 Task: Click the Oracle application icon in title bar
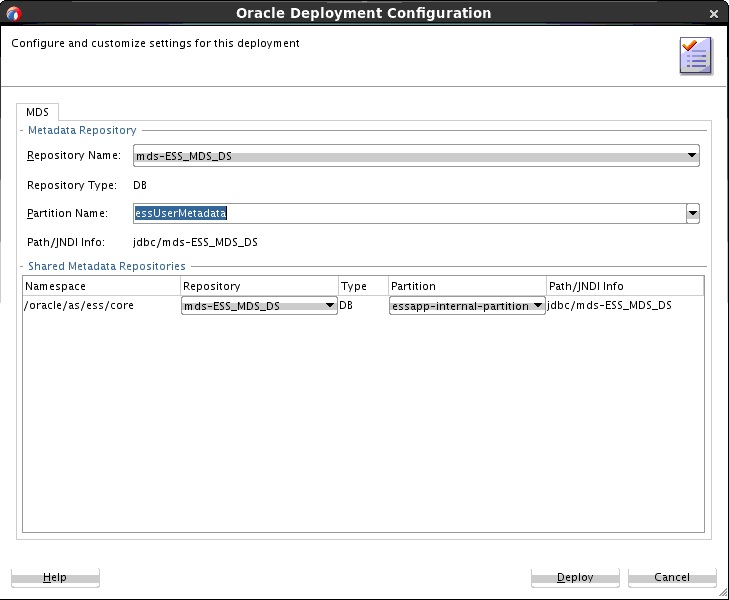coord(14,13)
